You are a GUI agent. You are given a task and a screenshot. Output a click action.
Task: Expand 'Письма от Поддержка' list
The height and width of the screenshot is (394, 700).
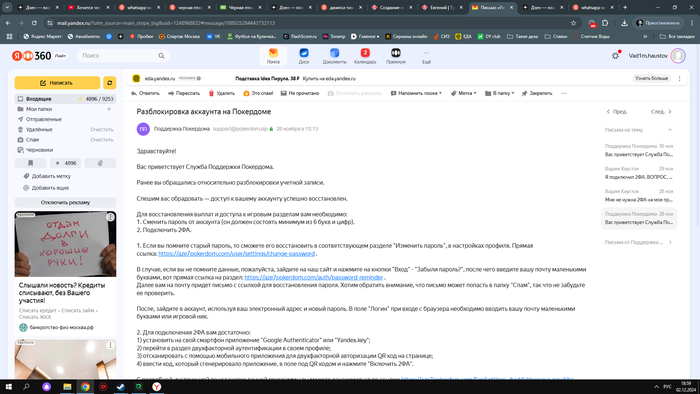pyautogui.click(x=638, y=242)
